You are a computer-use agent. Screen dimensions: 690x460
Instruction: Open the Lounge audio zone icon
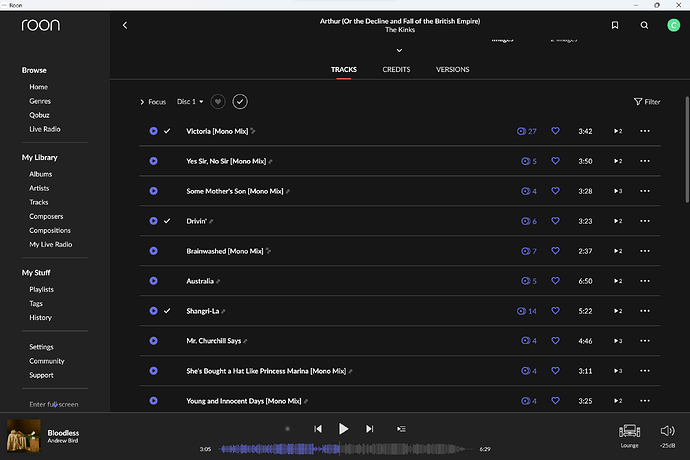(629, 431)
